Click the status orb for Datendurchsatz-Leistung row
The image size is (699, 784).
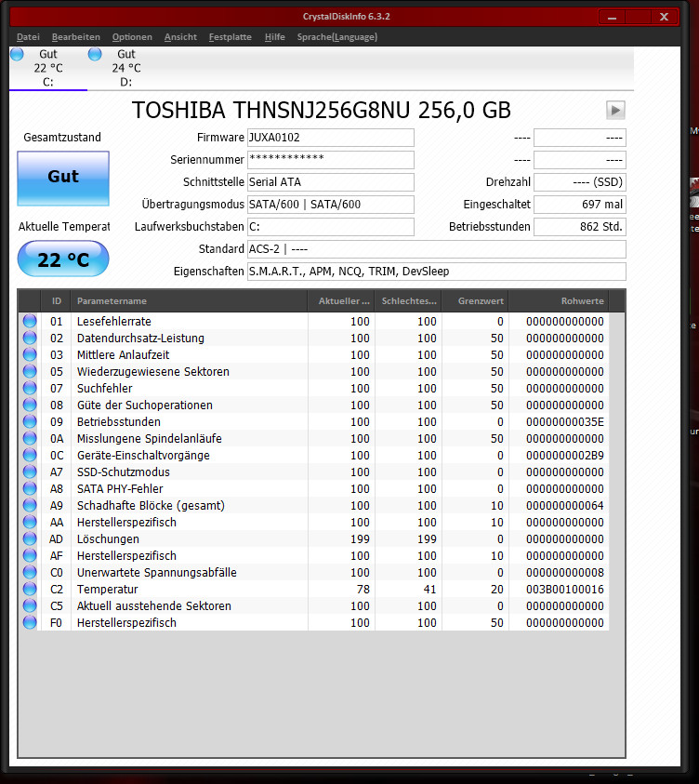point(30,338)
